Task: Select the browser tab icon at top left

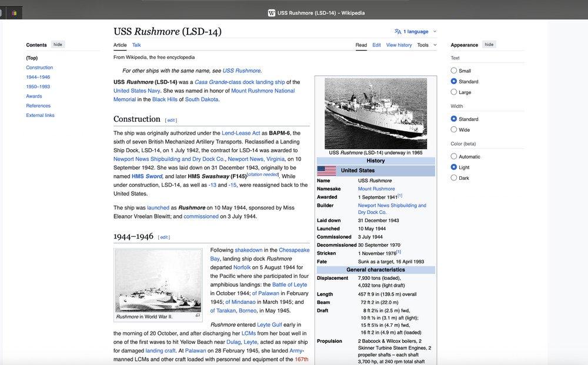Action: pyautogui.click(x=12, y=12)
